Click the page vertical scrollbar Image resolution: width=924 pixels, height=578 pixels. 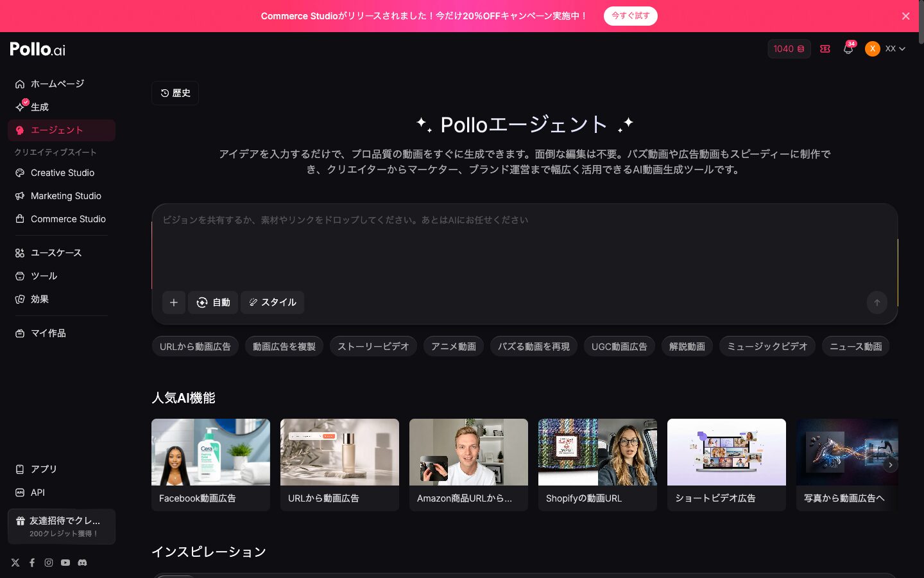921,22
